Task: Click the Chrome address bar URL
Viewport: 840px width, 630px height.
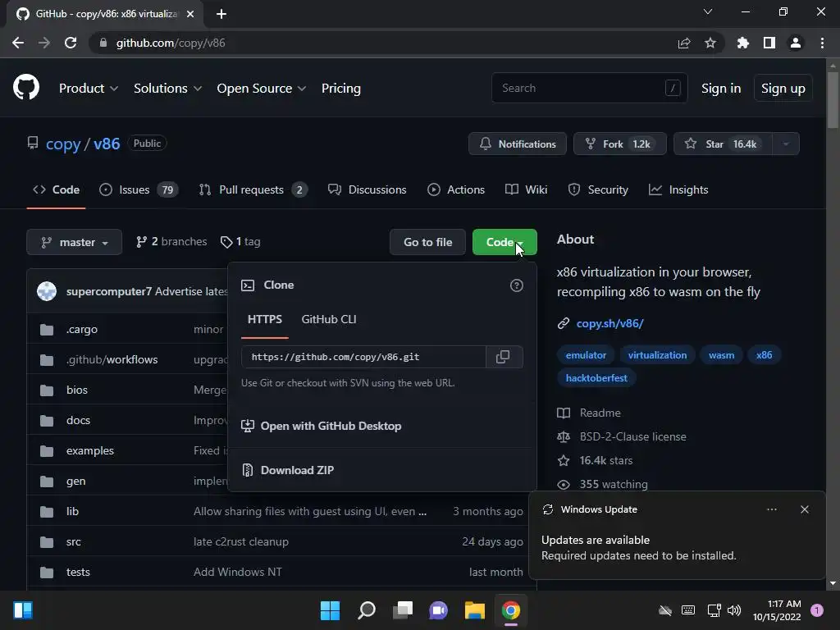Action: coord(171,43)
